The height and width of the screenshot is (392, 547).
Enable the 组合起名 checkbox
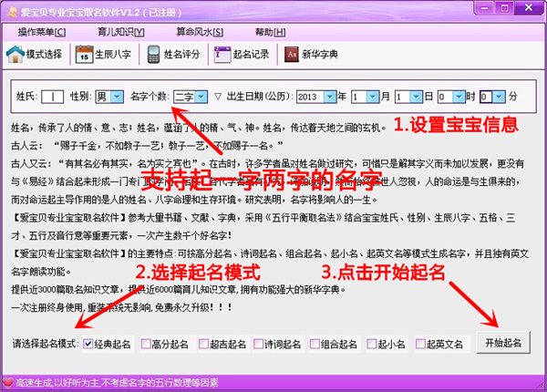[x=315, y=345]
